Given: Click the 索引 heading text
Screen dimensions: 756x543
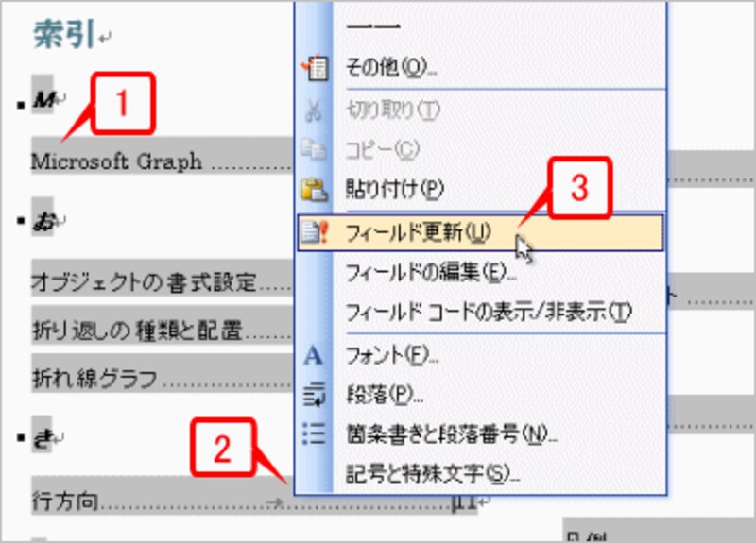Looking at the screenshot, I should (64, 34).
